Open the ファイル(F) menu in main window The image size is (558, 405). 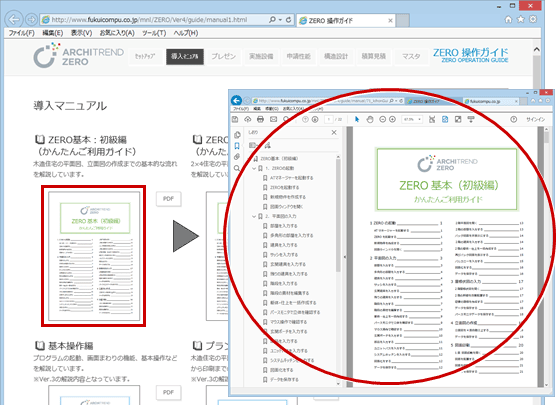(21, 33)
